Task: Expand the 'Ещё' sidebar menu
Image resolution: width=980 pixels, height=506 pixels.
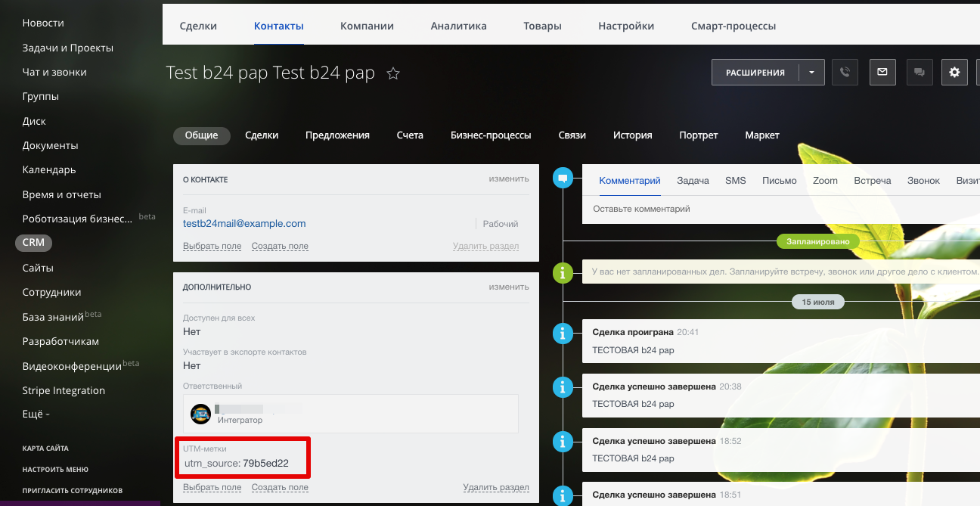Action: point(36,414)
